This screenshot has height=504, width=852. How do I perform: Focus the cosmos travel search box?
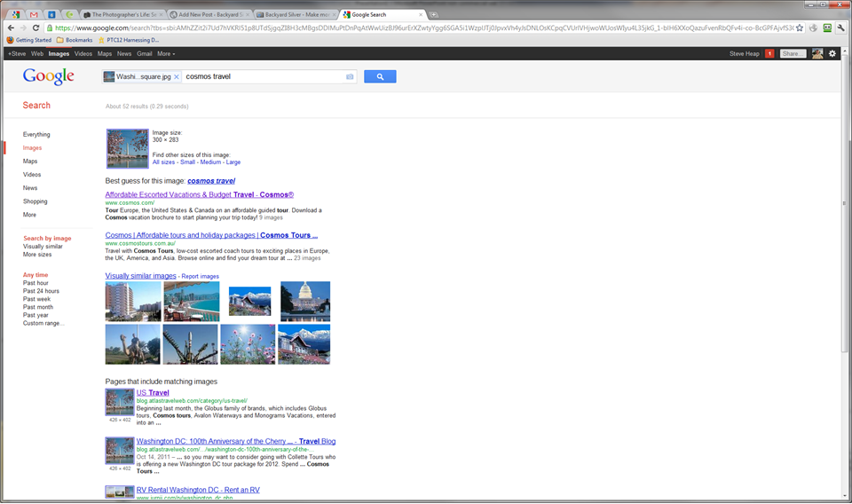click(x=264, y=76)
